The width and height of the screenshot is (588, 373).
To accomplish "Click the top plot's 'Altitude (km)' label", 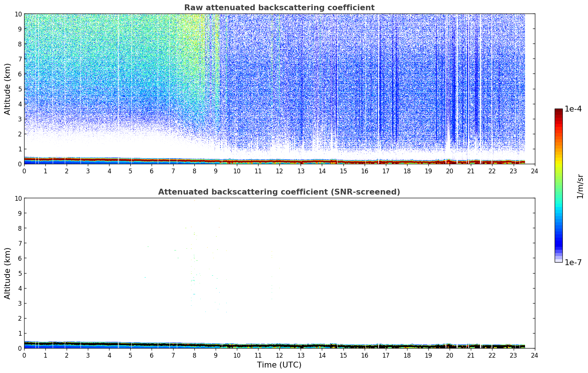I will (8, 89).
